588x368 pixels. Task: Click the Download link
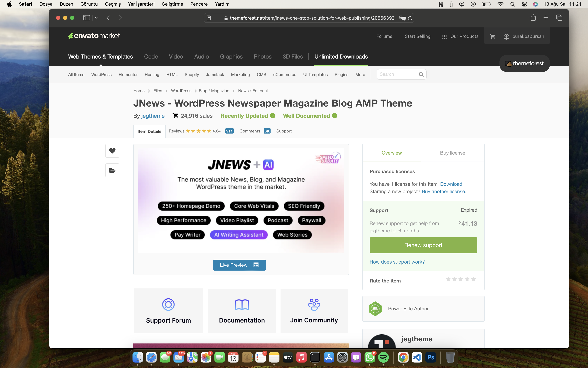point(451,184)
